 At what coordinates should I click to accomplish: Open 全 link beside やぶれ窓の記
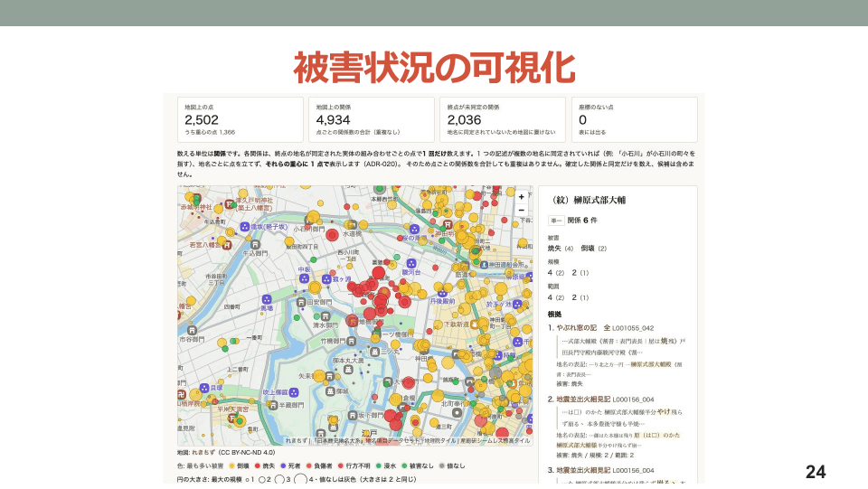click(x=607, y=328)
